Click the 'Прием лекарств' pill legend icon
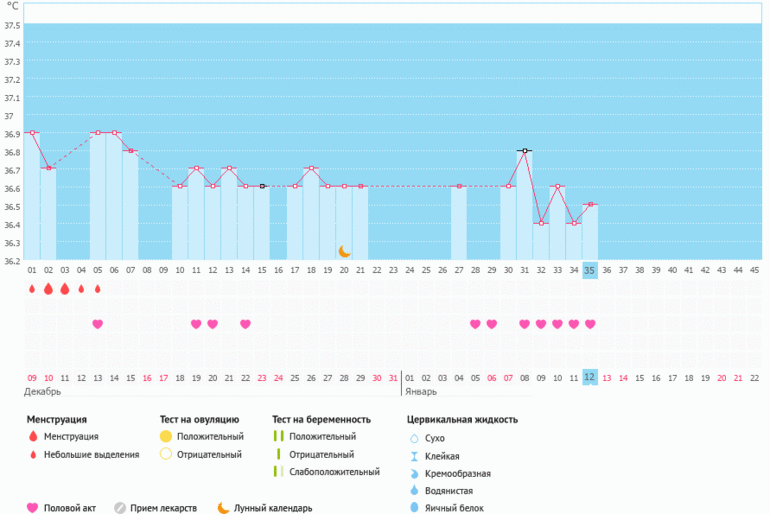This screenshot has width=770, height=514. [120, 508]
